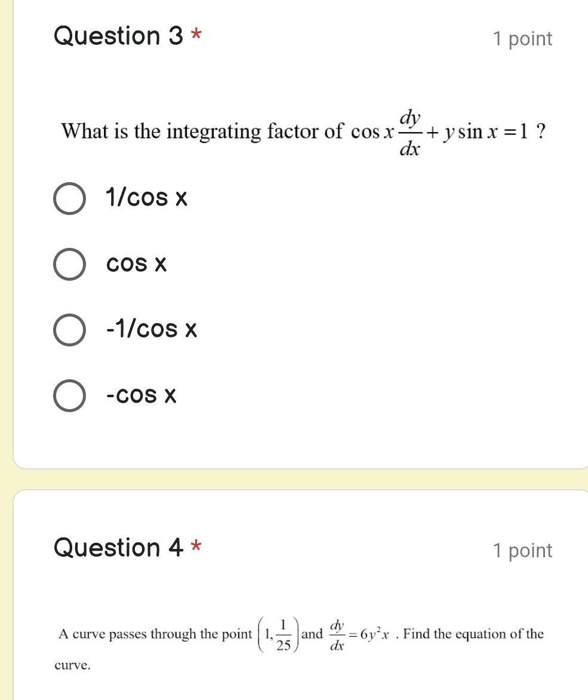Click the "1/cos x" answer label text
The width and height of the screenshot is (588, 700).
(x=146, y=198)
